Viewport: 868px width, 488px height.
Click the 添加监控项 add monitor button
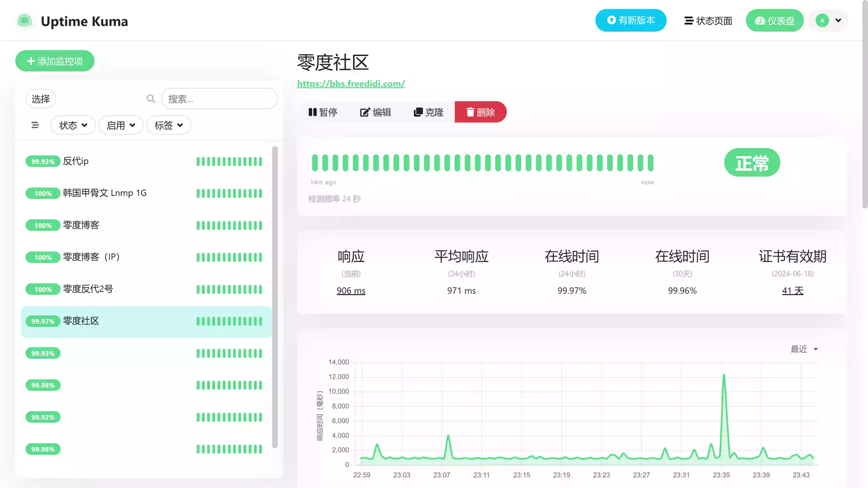pos(55,61)
